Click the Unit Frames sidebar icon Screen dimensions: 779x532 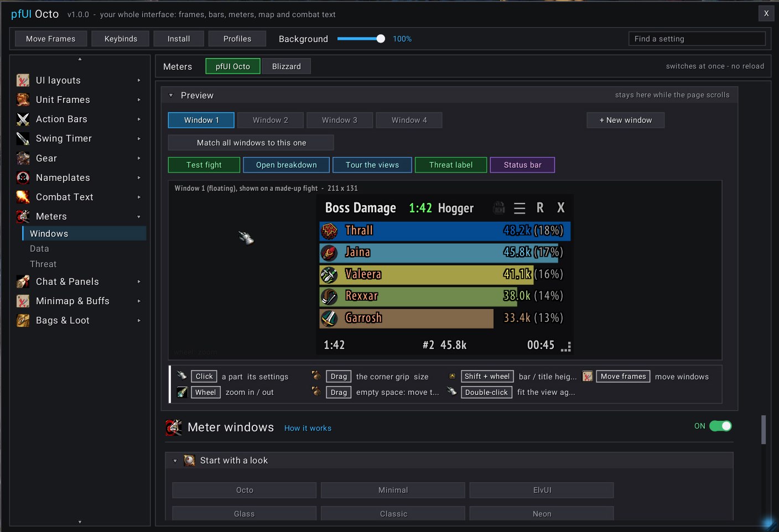[x=23, y=100]
